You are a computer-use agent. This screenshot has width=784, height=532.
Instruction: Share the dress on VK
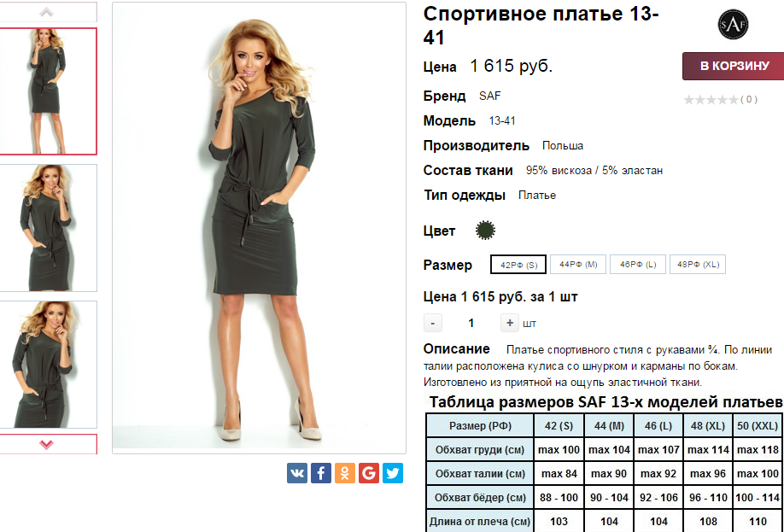point(297,472)
